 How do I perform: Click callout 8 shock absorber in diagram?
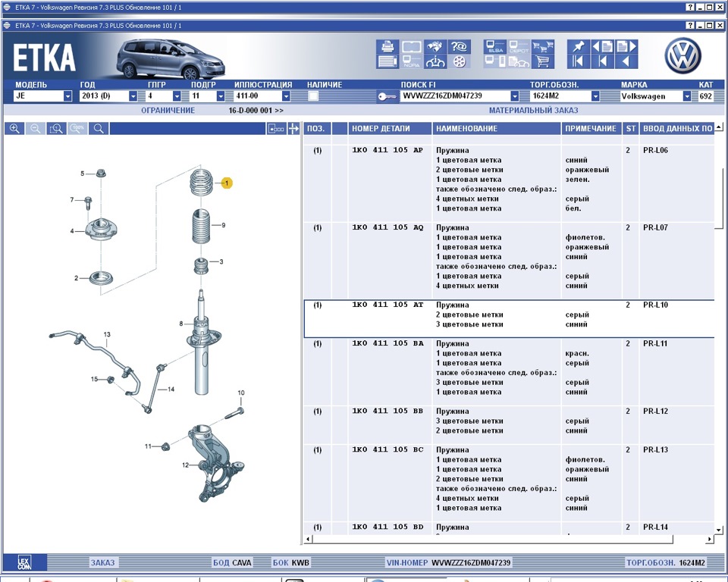[181, 324]
